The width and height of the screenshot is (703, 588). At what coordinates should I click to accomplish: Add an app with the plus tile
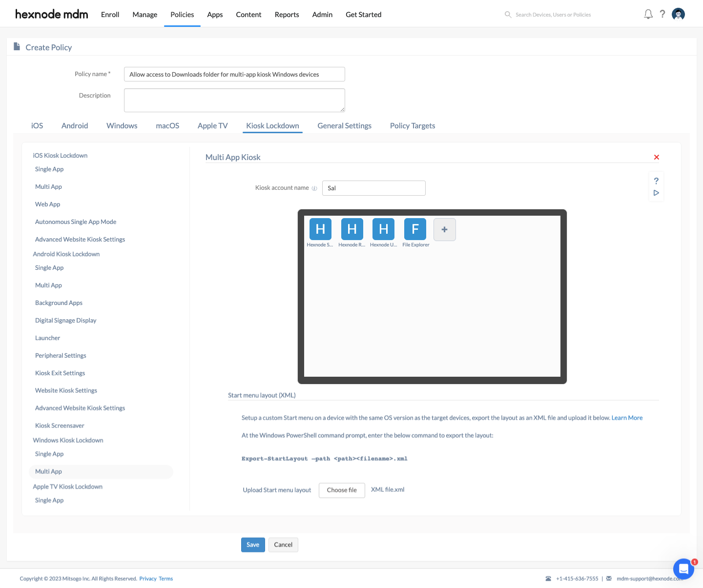445,229
